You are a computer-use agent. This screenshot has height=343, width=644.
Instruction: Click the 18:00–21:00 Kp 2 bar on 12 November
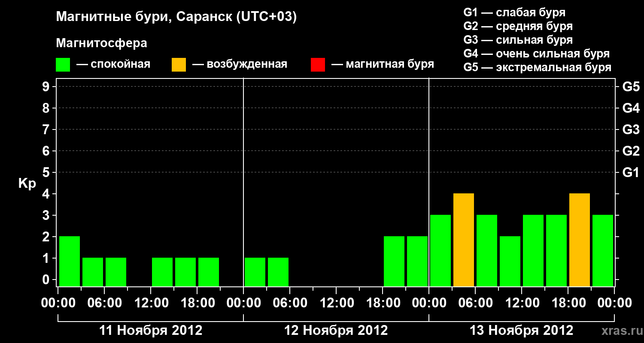tap(394, 261)
